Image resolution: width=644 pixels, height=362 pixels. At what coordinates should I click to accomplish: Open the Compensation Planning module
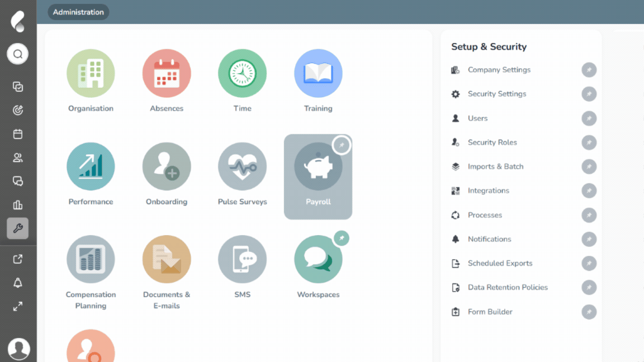pyautogui.click(x=91, y=259)
